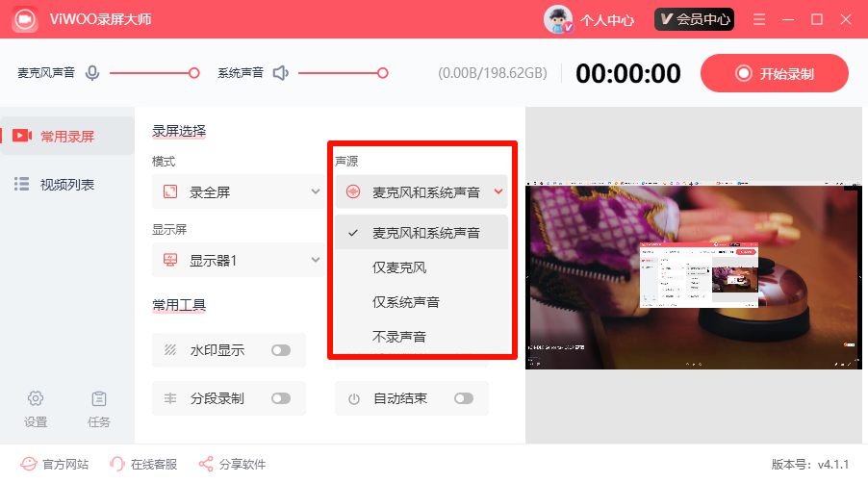Click the ViWOO app logo icon
Viewport: 868px width, 483px height.
coord(25,19)
